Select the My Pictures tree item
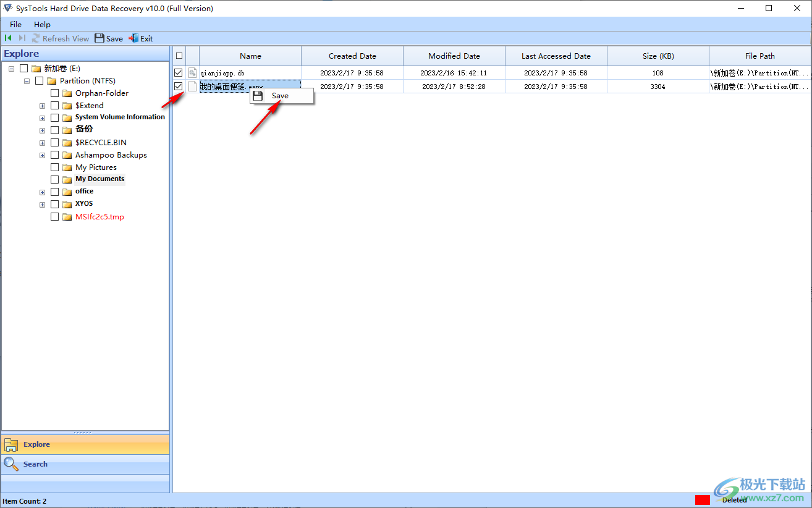This screenshot has height=508, width=812. click(96, 167)
